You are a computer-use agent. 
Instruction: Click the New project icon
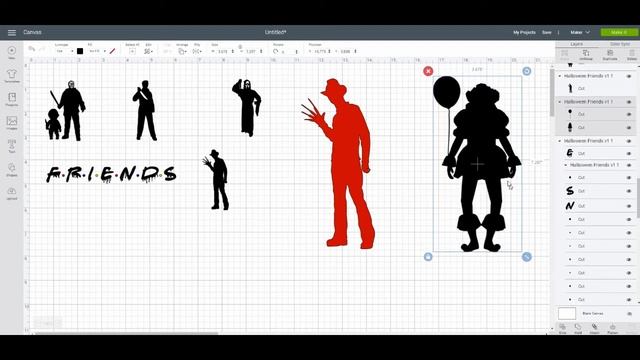(11, 51)
